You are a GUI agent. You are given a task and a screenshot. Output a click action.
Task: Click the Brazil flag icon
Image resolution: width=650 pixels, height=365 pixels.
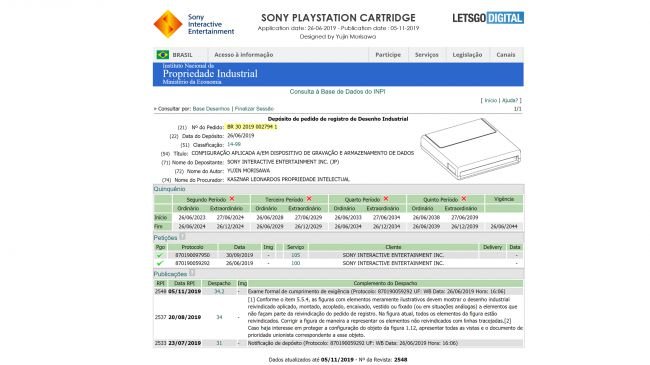coord(162,55)
